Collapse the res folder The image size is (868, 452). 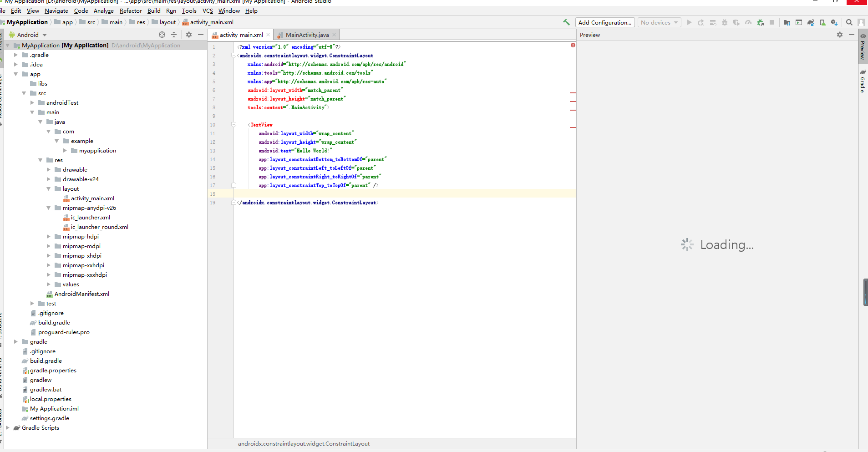tap(41, 160)
